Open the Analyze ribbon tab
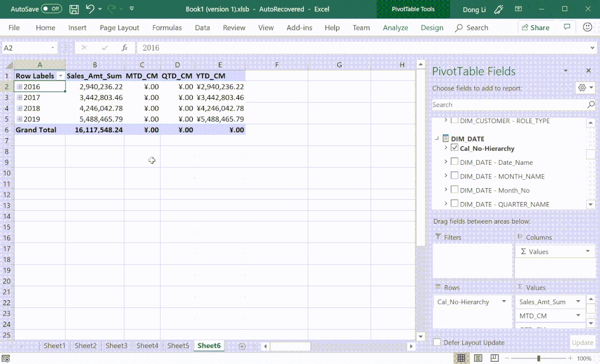Screen dimensions: 600x364 point(396,28)
